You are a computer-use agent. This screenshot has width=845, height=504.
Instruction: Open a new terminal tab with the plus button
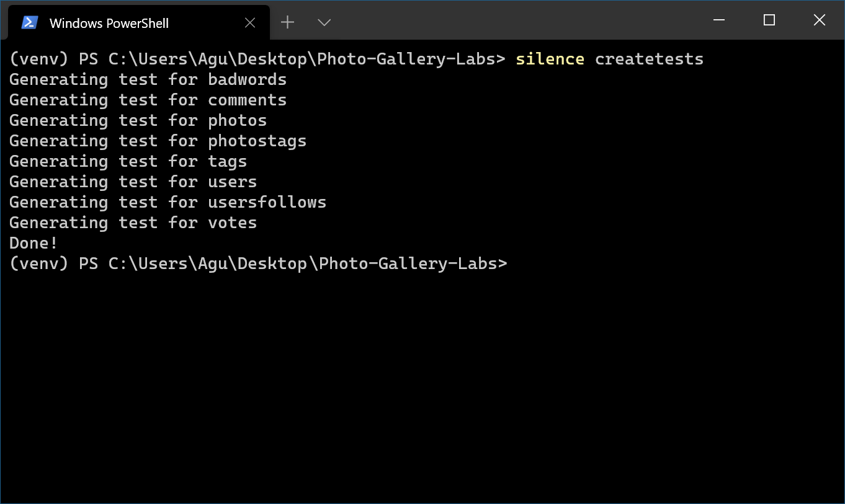287,22
